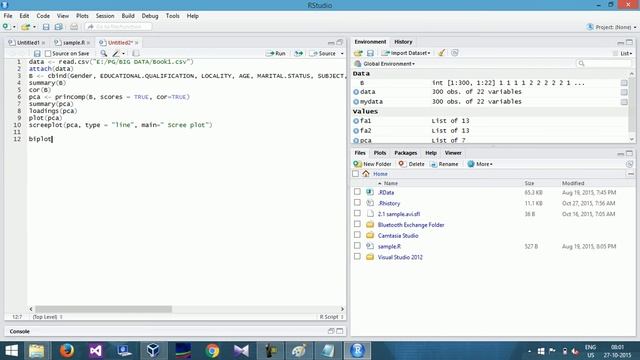640x360 pixels.
Task: Check the sample.R file checkbox
Action: tap(357, 246)
